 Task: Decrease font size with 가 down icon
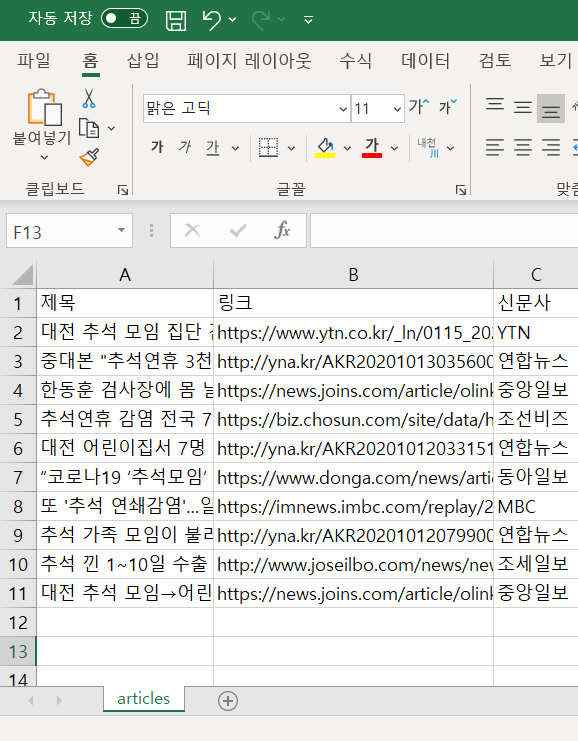pyautogui.click(x=448, y=107)
